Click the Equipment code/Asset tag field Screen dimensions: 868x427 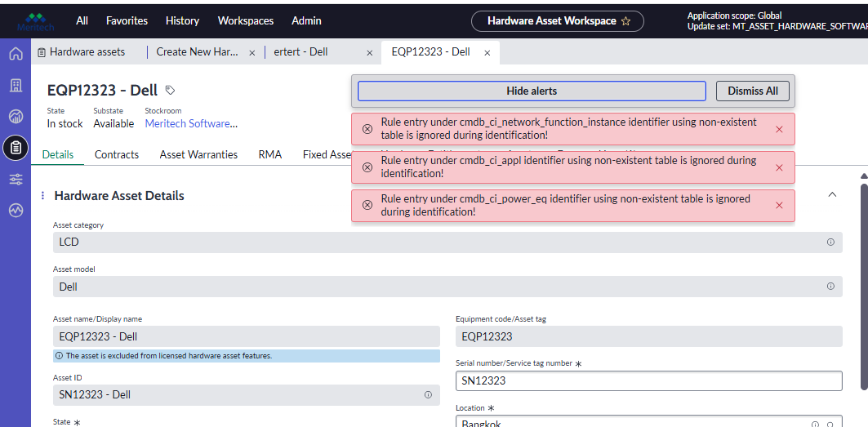[649, 336]
